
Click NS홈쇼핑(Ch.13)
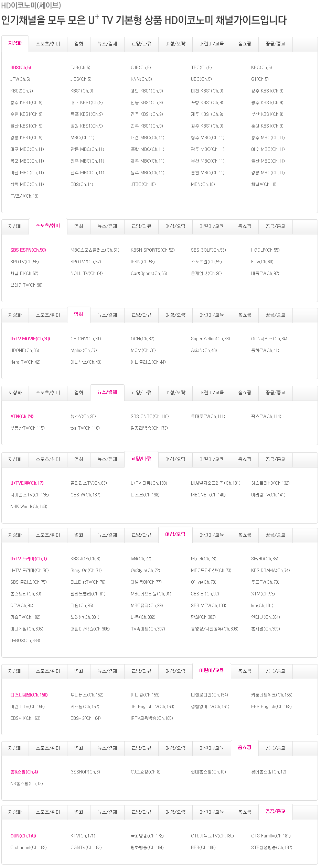pyautogui.click(x=26, y=784)
